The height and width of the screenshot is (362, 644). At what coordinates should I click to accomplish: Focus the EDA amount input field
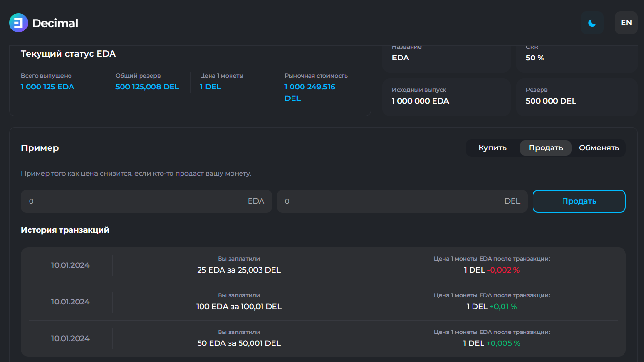pos(146,201)
